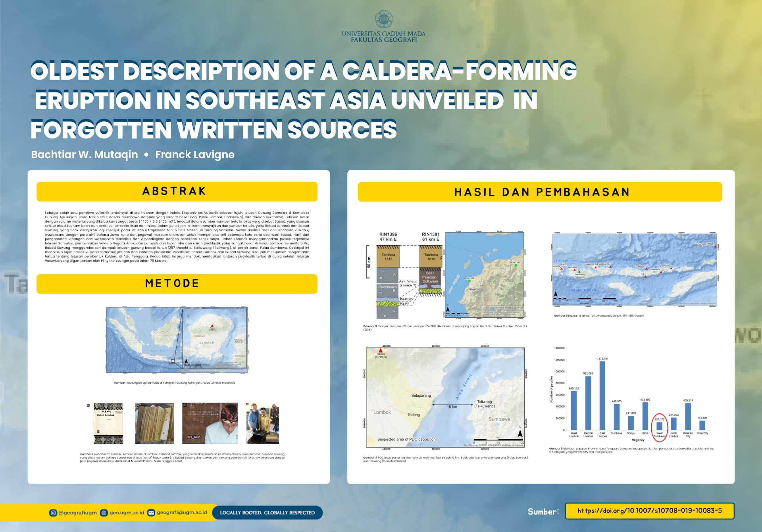Click the HASIL DAN PEMBAHASAN header banner
762x532 pixels.
point(539,192)
